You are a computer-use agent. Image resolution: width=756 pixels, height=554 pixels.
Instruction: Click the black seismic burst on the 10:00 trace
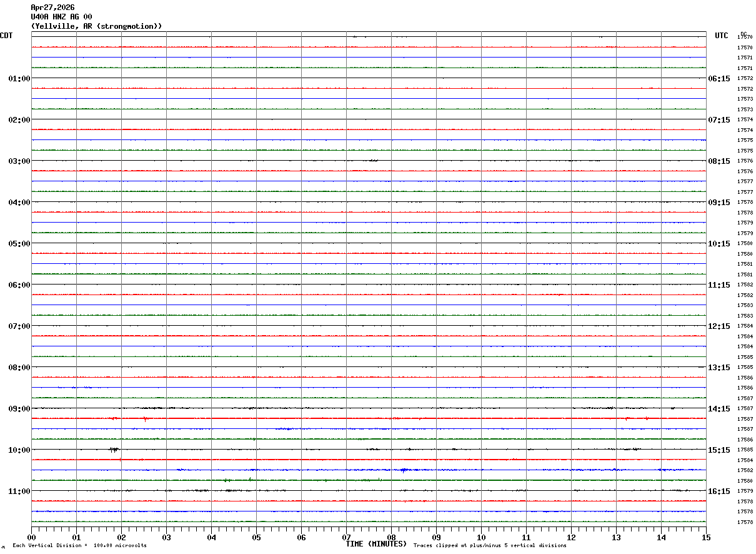[114, 450]
